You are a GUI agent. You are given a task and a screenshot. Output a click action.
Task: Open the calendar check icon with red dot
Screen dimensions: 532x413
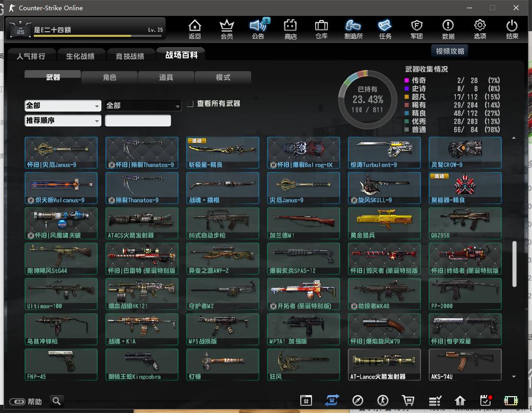(486, 400)
